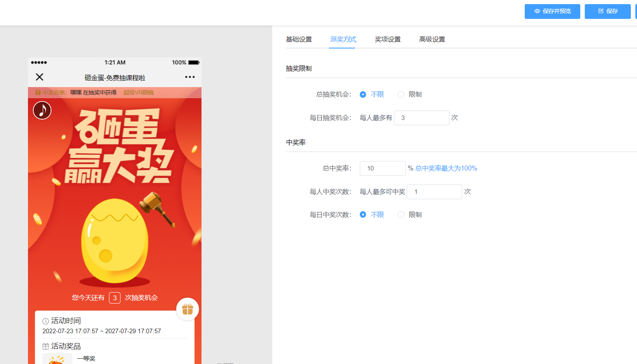Click the 一等奖 prize thumbnail
Viewport: 637px width, 364px height.
57,359
